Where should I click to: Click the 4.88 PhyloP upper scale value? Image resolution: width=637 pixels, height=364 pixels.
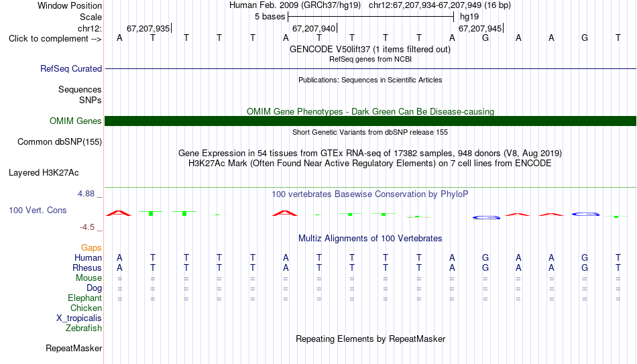(86, 194)
